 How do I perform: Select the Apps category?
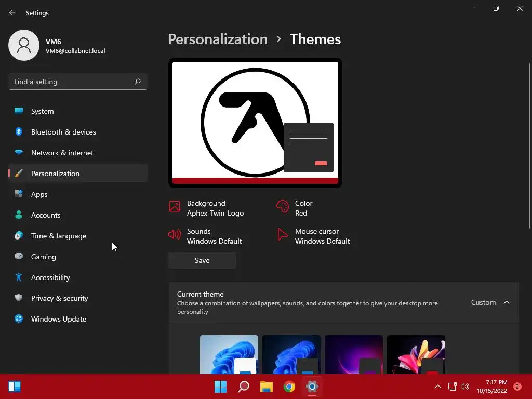pyautogui.click(x=78, y=194)
